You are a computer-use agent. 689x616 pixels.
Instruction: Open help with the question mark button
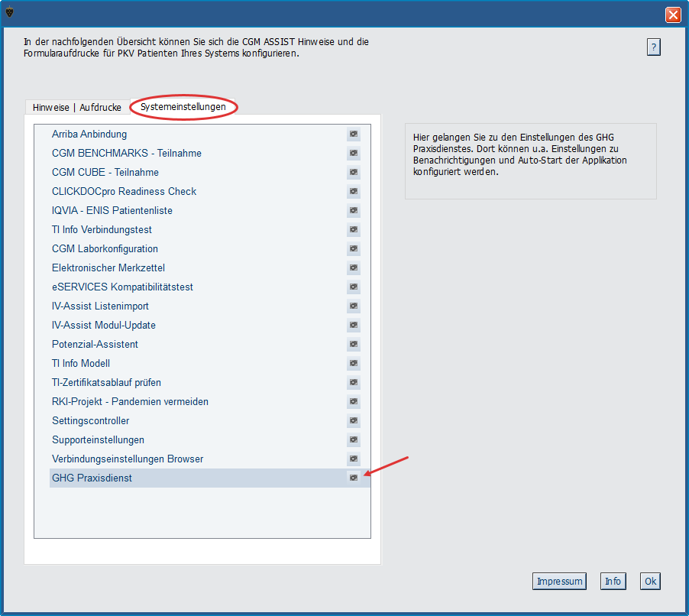(x=653, y=47)
